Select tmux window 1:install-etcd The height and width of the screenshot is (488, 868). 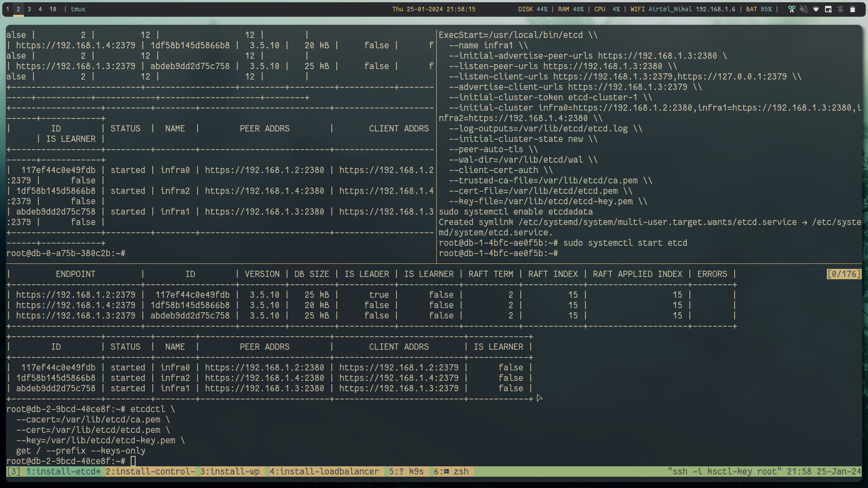[x=63, y=471]
